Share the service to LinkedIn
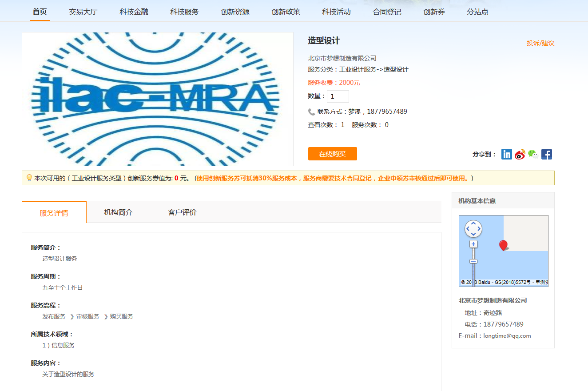This screenshot has height=391, width=588. point(507,154)
